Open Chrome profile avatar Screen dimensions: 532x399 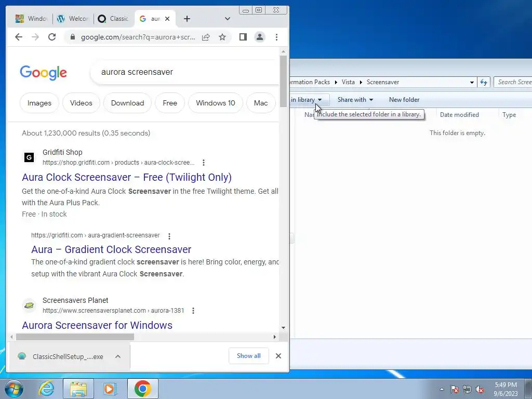260,37
